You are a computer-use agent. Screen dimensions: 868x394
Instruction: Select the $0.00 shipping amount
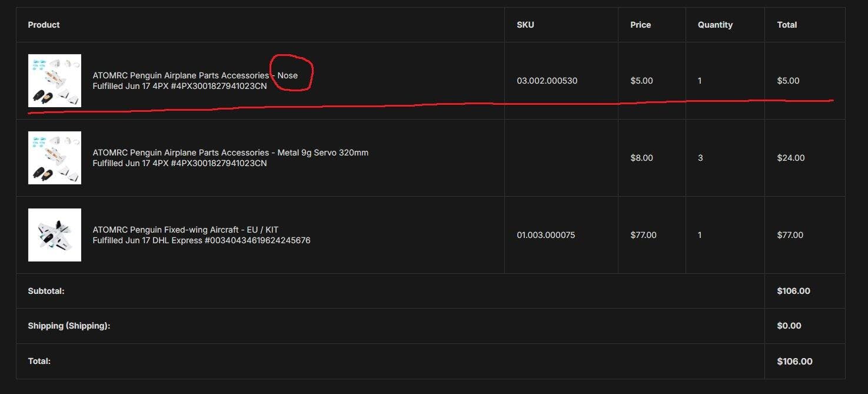[789, 326]
